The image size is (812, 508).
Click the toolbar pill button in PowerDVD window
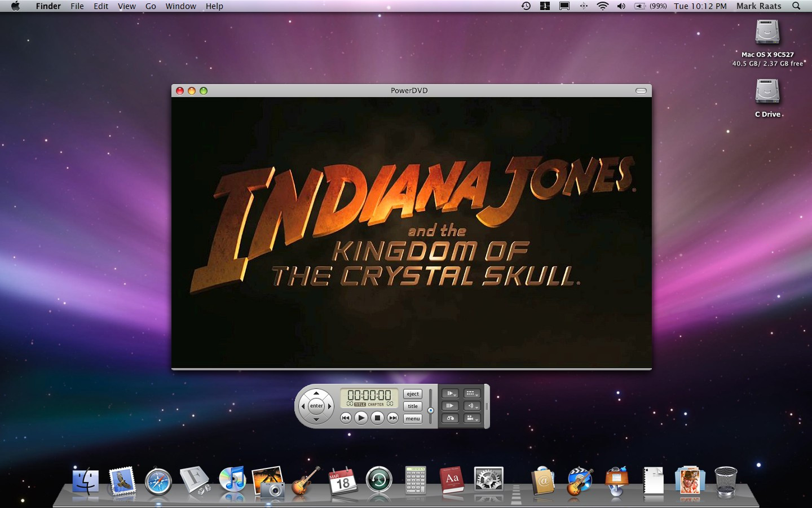tap(641, 91)
